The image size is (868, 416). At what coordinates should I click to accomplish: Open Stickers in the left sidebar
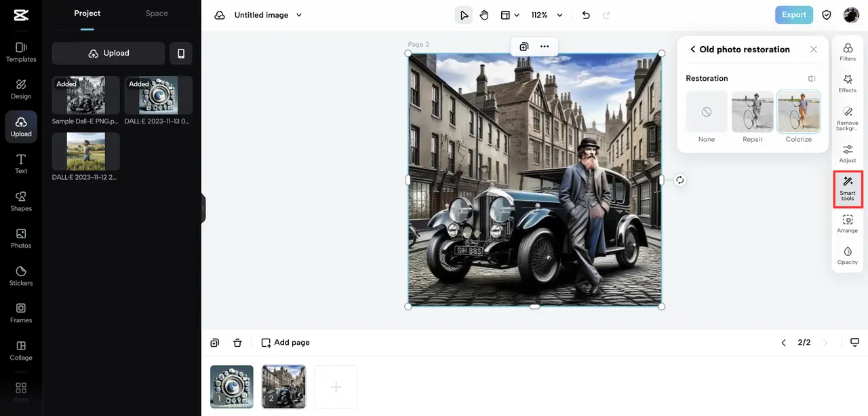click(21, 276)
